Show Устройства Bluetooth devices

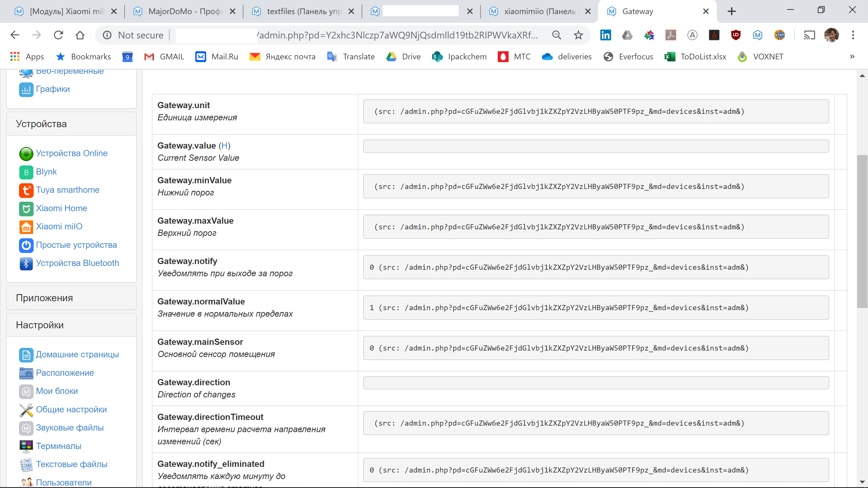point(78,263)
